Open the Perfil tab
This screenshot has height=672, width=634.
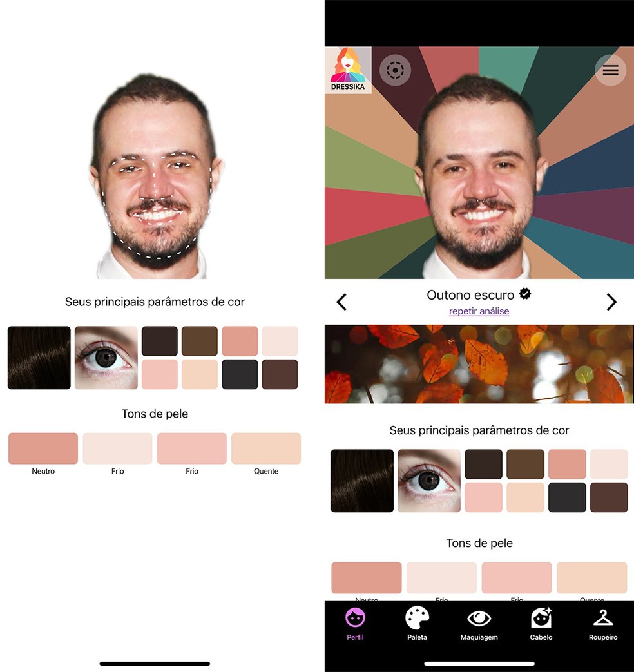pyautogui.click(x=355, y=624)
